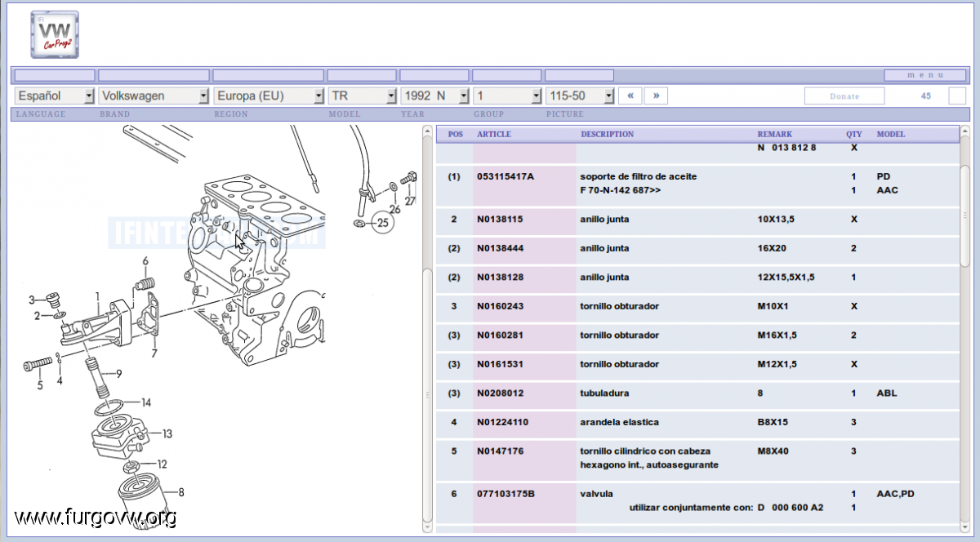The width and height of the screenshot is (980, 542).
Task: Click the splitter handle between diagram and table
Action: 427,394
